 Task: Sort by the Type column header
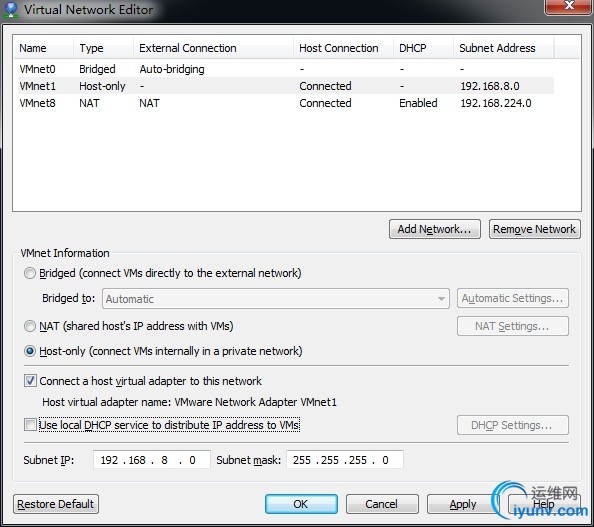(103, 48)
